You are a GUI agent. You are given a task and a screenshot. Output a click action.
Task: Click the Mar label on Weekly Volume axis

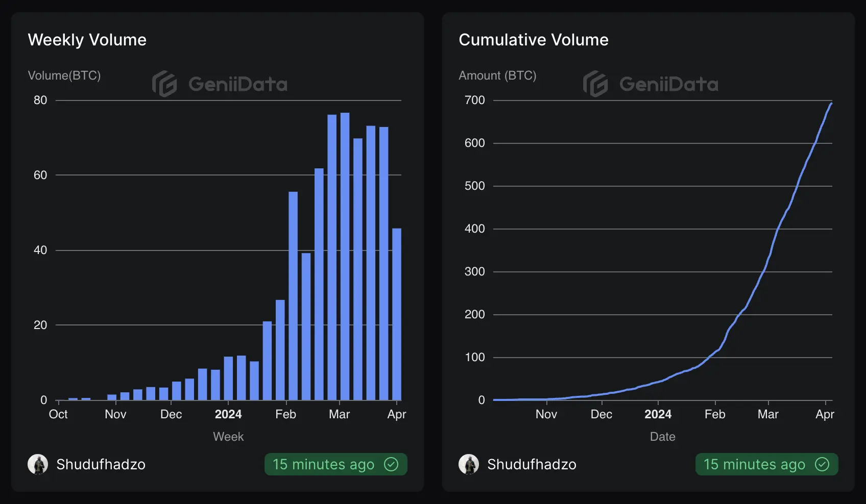340,414
